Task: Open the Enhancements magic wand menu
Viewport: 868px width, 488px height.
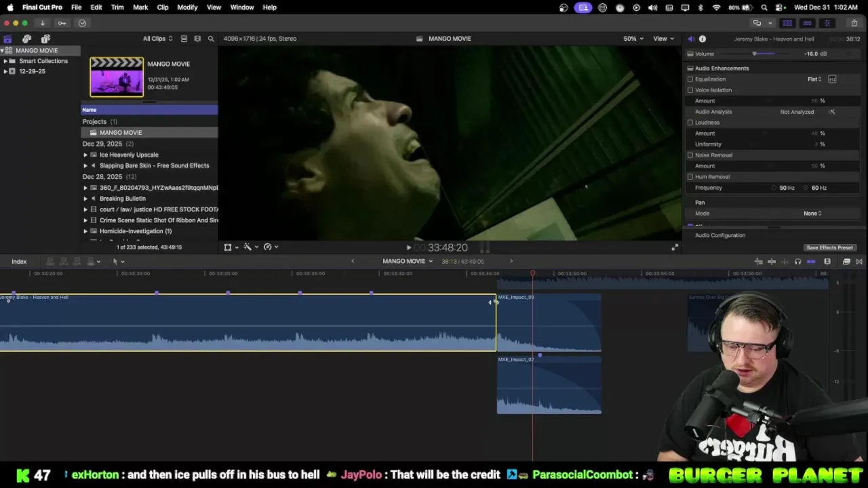Action: point(250,247)
